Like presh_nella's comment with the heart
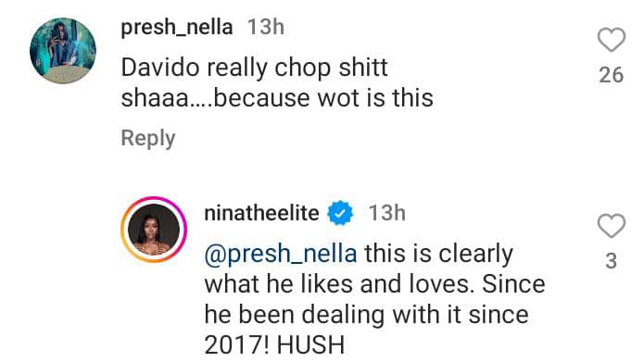Viewport: 644px width, 362px height. tap(612, 40)
